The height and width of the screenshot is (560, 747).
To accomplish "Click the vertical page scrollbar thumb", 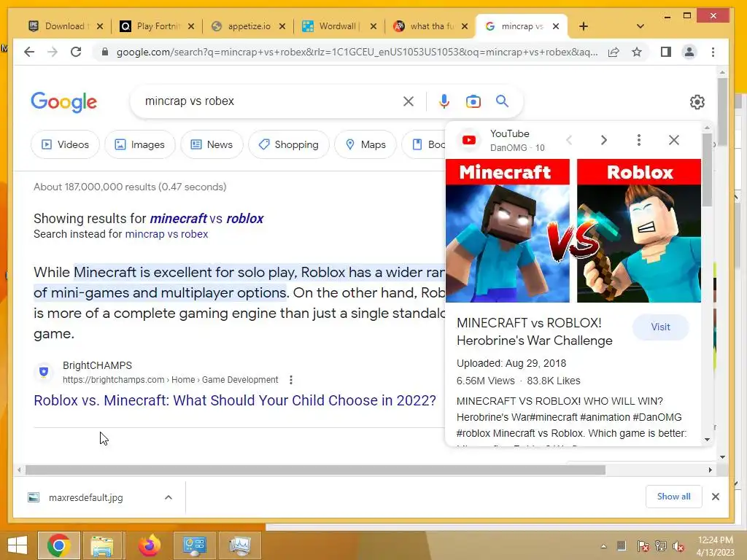I will (722, 112).
